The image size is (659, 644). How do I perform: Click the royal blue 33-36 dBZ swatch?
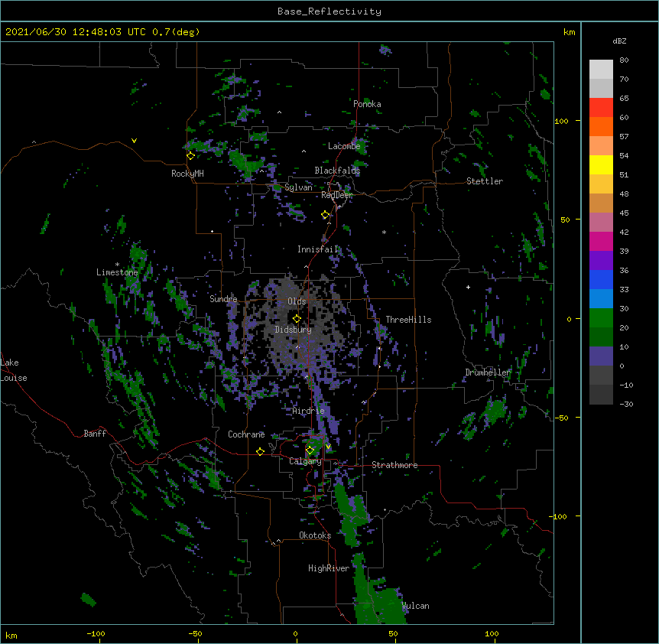pos(601,279)
